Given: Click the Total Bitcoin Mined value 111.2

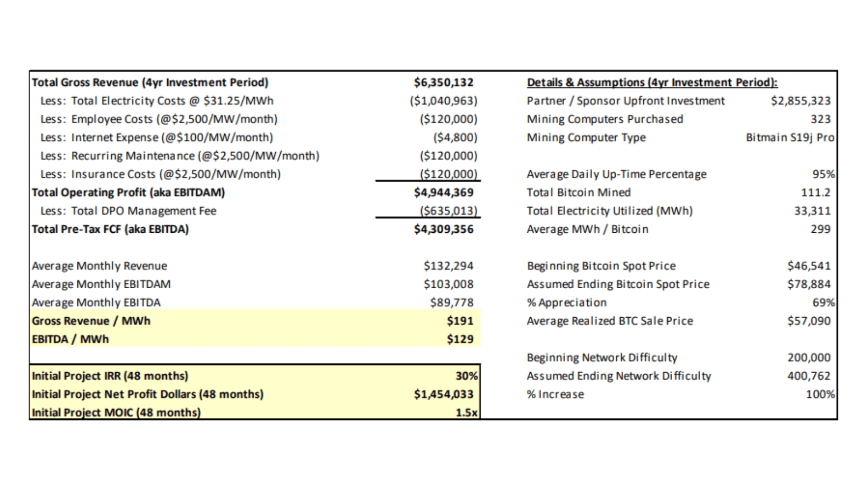Looking at the screenshot, I should [815, 192].
